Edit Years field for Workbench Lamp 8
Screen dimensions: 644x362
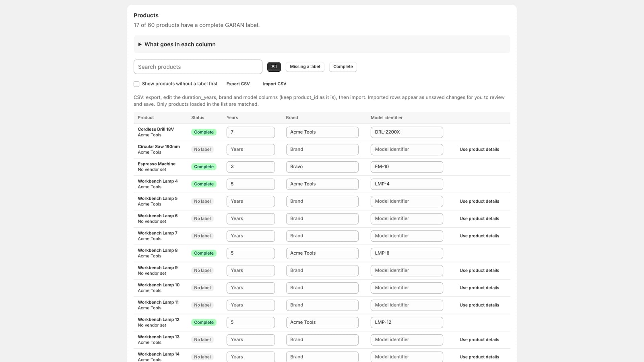[x=250, y=253]
